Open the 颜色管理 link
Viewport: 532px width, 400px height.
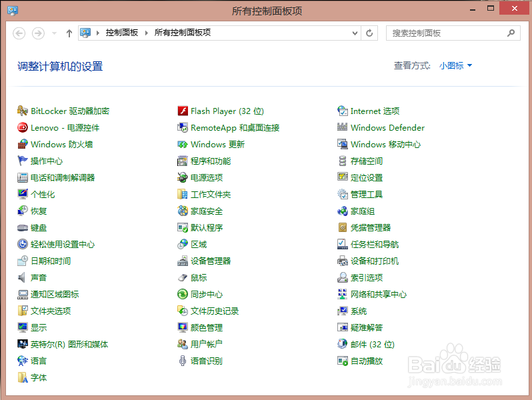point(206,328)
